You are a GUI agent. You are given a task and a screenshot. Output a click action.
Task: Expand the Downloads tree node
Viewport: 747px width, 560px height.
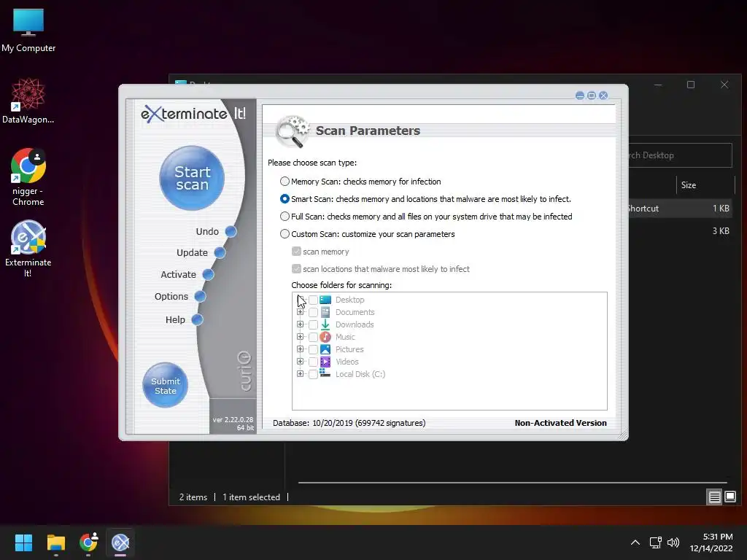point(300,324)
